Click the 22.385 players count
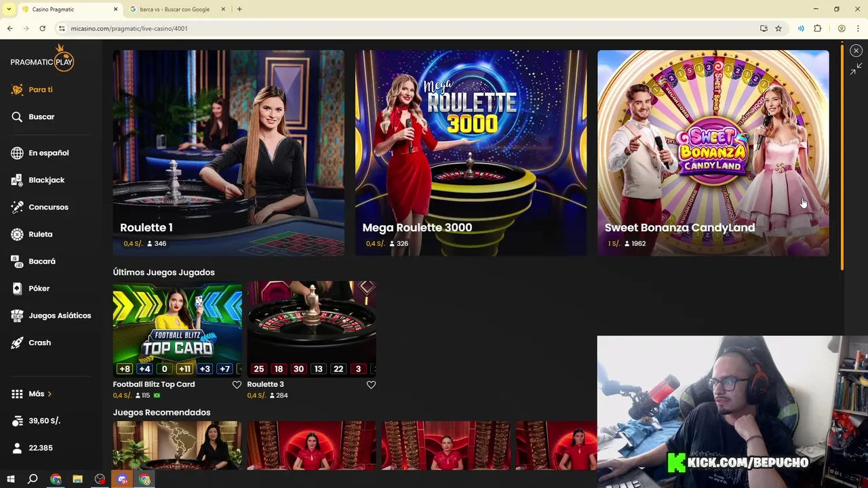Image resolution: width=868 pixels, height=488 pixels. tap(32, 448)
